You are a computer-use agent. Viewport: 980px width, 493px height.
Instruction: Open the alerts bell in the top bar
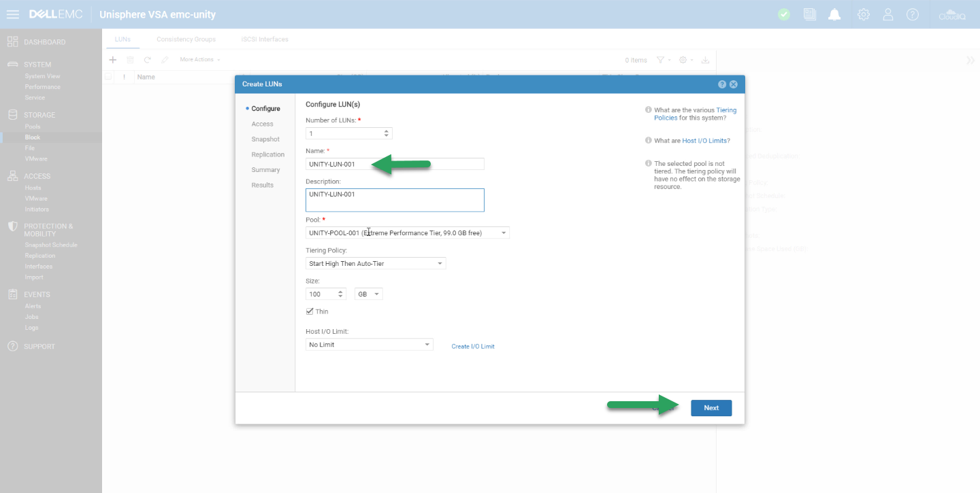834,14
